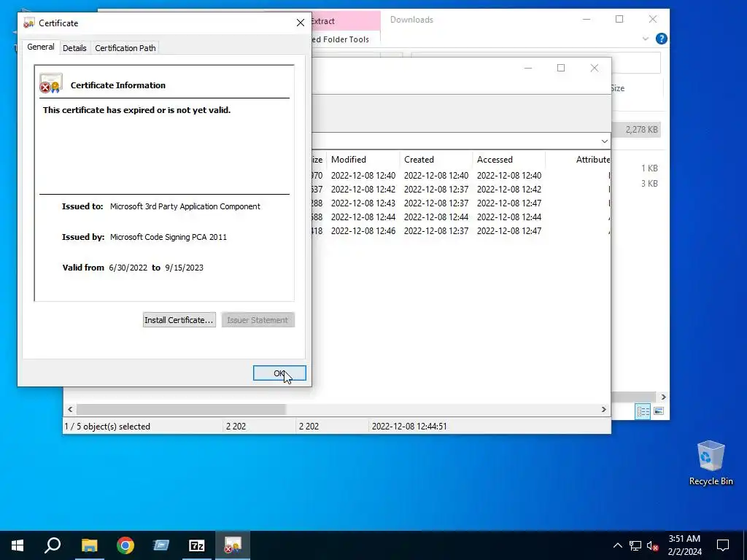Select the row modified 2022-12-08 12:44

click(x=461, y=217)
